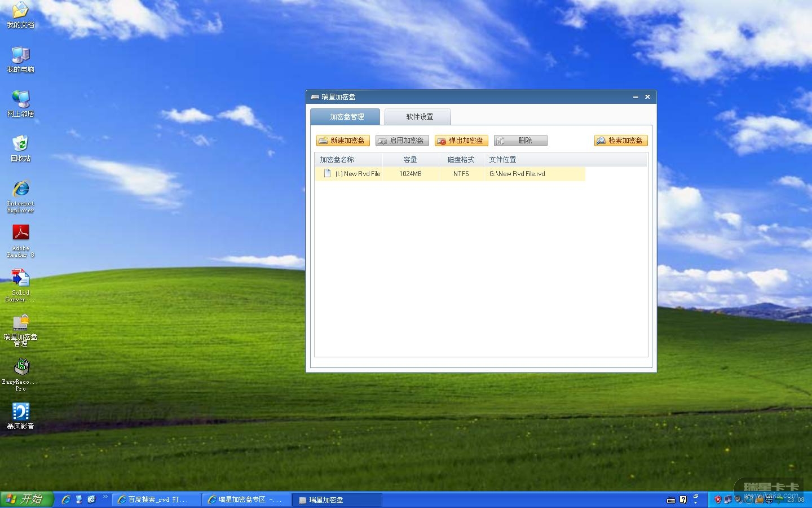This screenshot has height=508, width=812.
Task: Click the 23:08 system clock
Action: [x=796, y=500]
